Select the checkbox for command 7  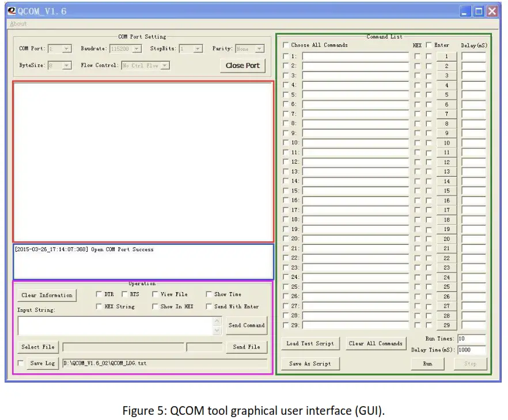[286, 113]
